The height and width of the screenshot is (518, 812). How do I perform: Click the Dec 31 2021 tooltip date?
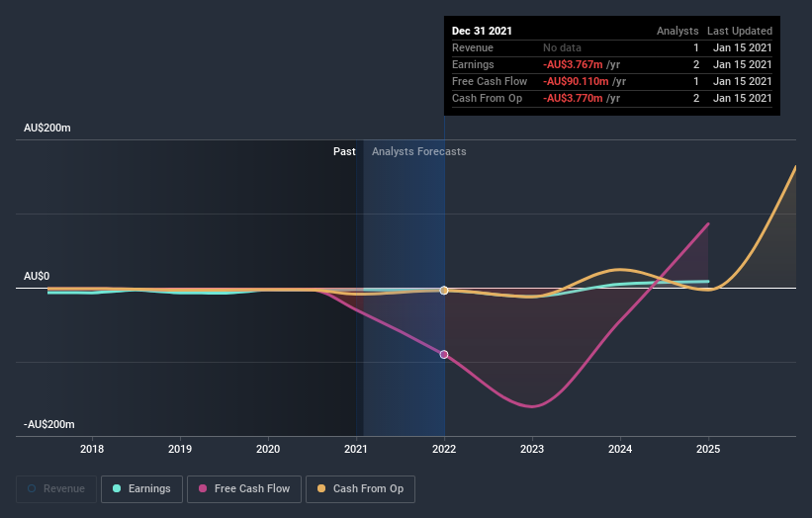482,31
